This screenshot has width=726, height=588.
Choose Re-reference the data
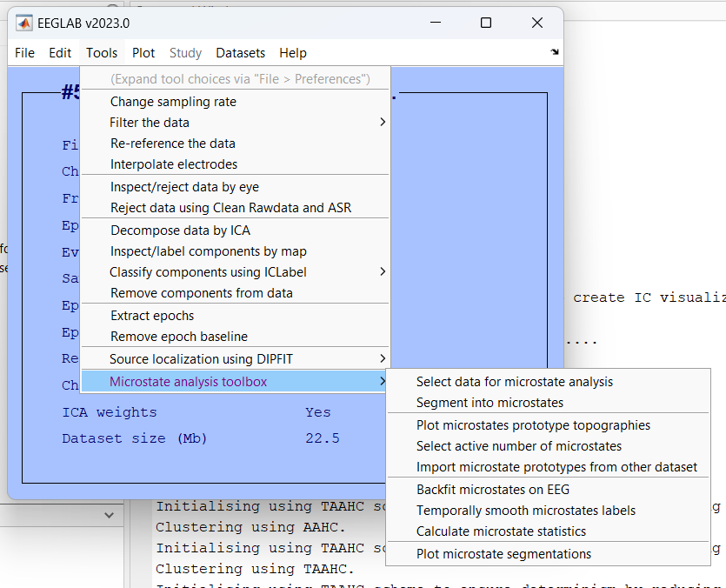[x=172, y=144]
